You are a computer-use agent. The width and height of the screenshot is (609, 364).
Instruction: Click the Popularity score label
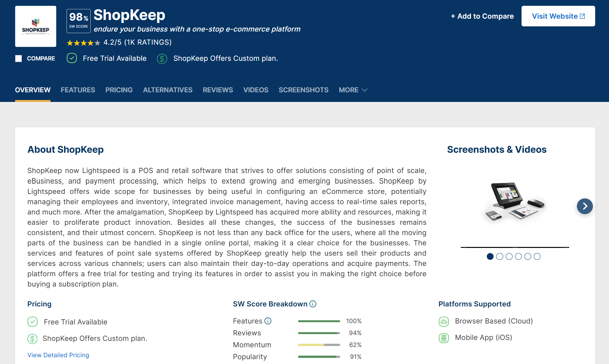point(250,357)
